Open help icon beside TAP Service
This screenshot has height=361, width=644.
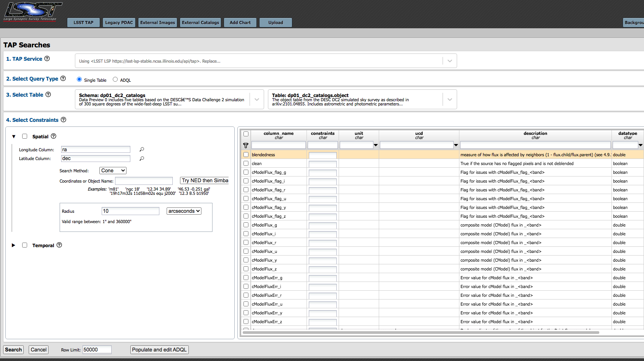(x=47, y=58)
